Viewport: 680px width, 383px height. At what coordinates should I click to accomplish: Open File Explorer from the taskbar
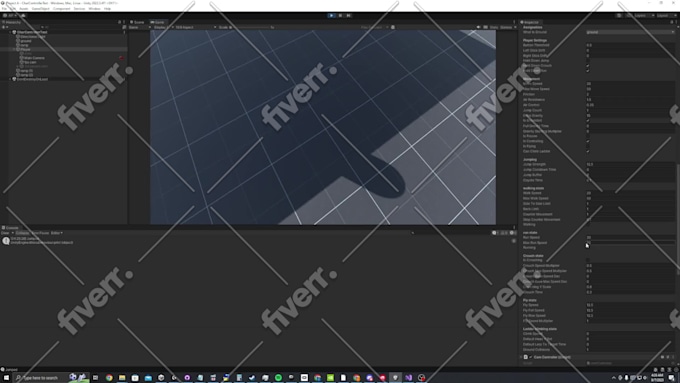click(x=122, y=378)
